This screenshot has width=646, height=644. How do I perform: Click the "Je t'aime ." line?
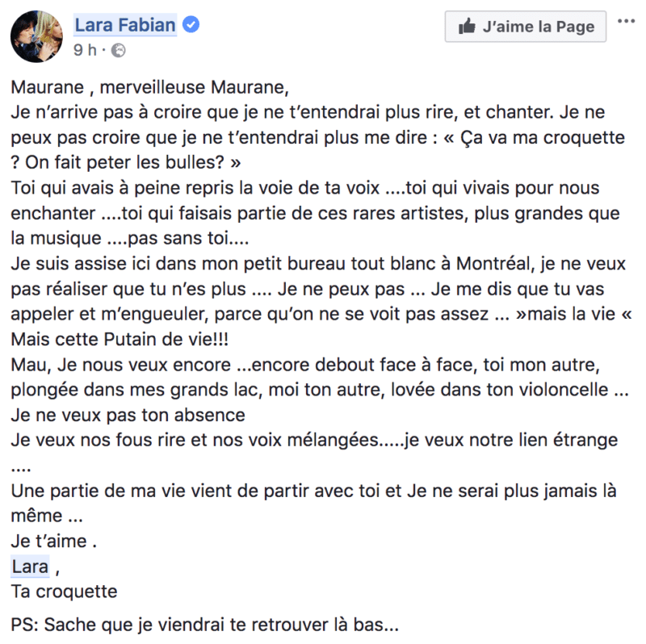[x=55, y=541]
